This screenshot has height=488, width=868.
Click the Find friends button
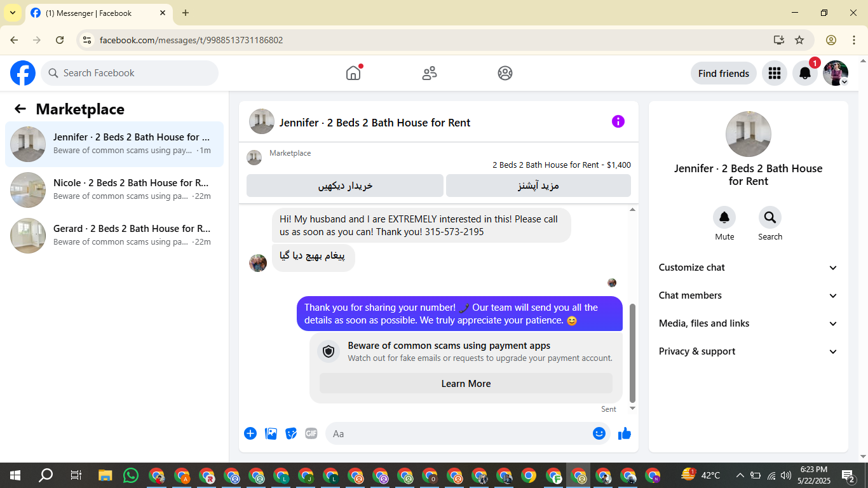(x=724, y=73)
